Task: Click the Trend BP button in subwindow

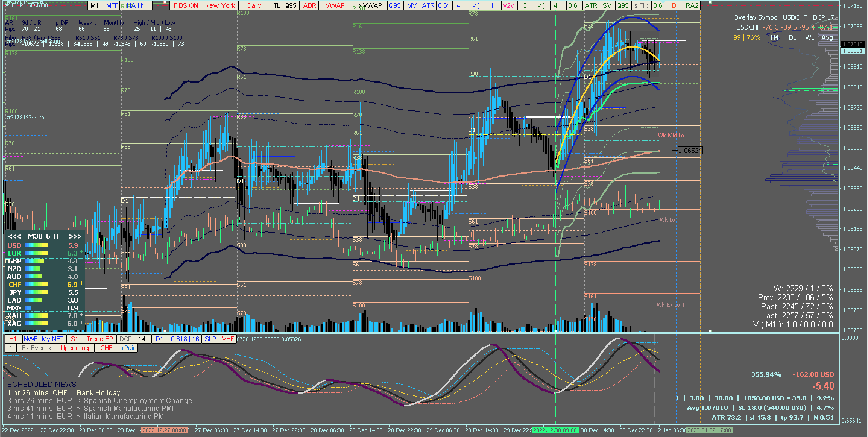Action: (99, 339)
